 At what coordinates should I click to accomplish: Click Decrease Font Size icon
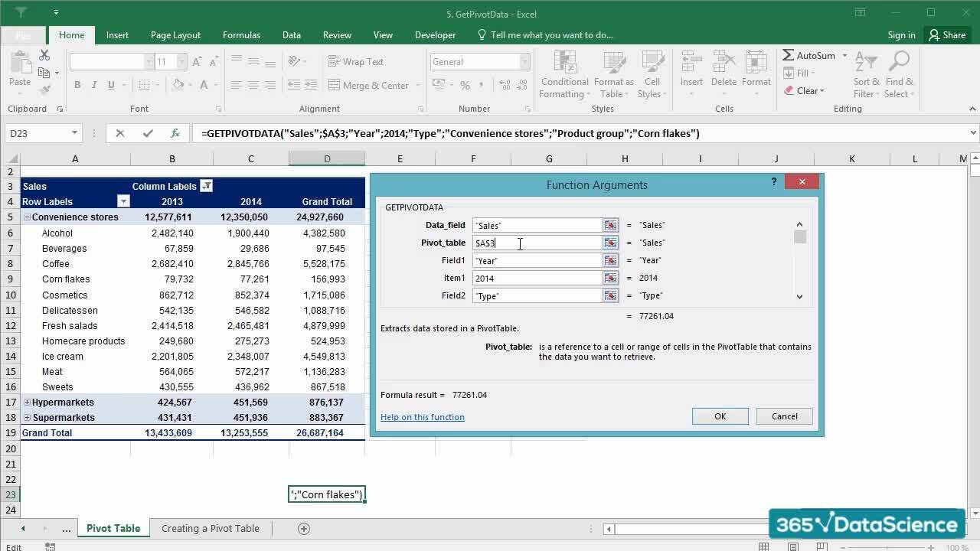[x=214, y=62]
